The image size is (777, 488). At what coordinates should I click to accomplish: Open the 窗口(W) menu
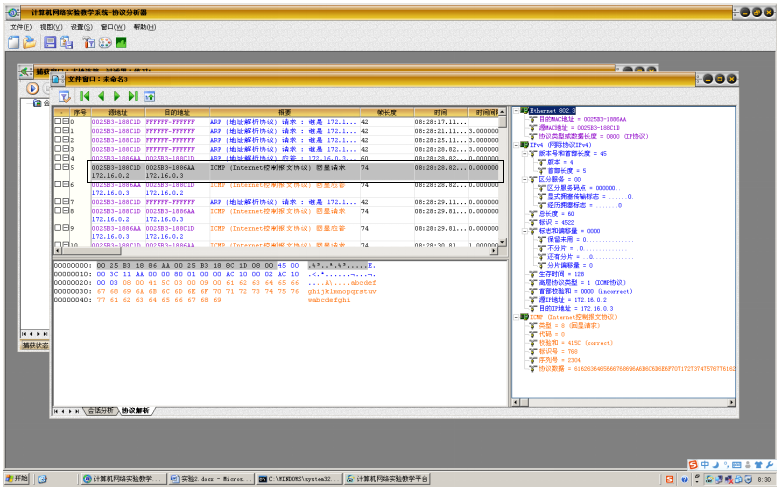point(113,27)
